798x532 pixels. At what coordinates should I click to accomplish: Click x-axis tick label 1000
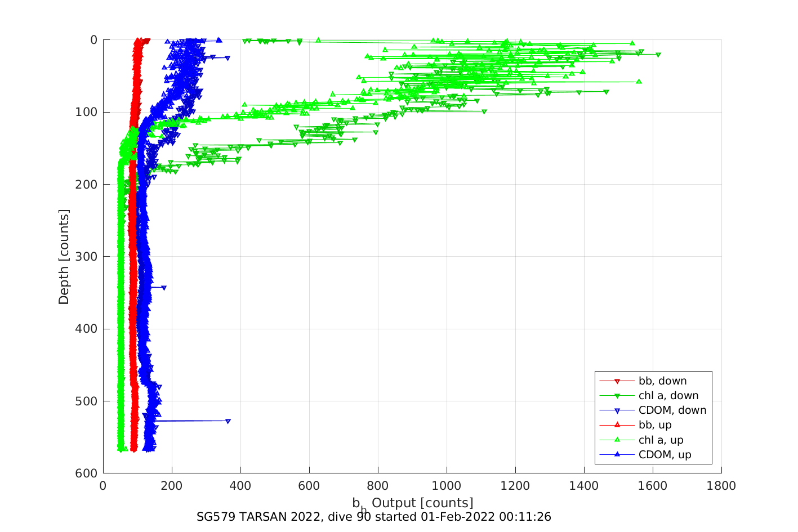tap(447, 486)
